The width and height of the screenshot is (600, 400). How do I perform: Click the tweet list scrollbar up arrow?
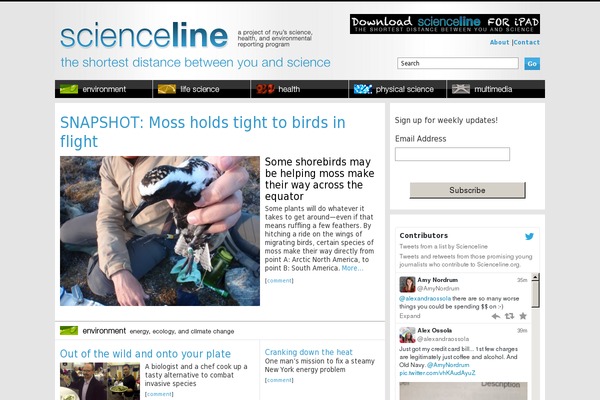535,277
